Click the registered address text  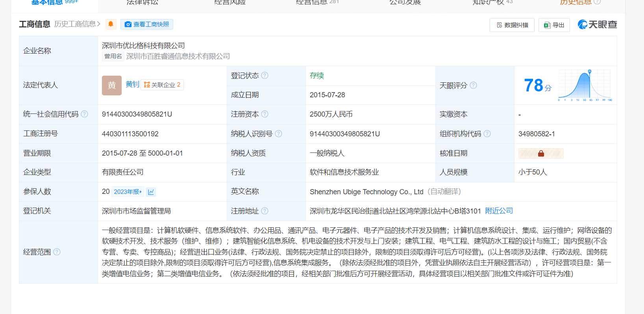point(395,211)
